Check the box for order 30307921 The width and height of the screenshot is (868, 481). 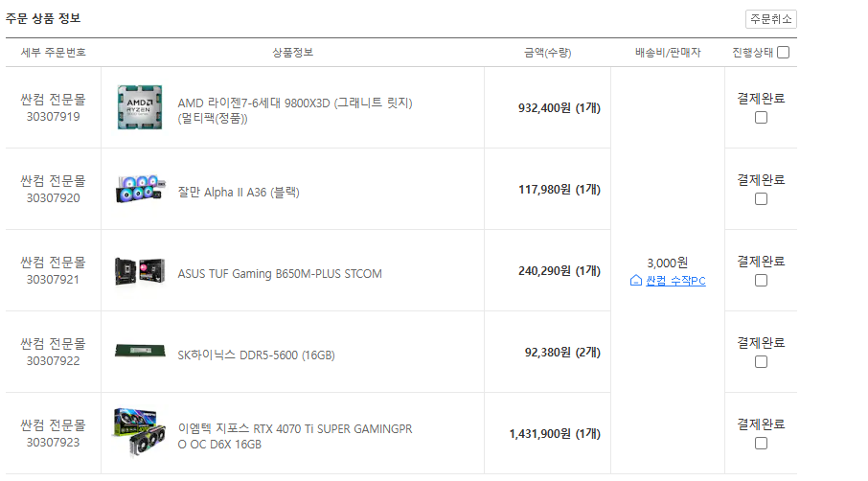(x=761, y=280)
